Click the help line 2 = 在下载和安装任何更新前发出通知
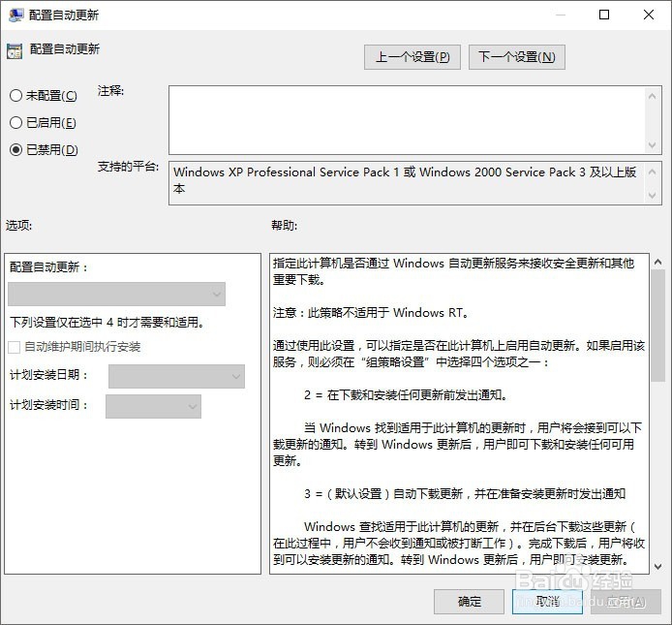 tap(406, 395)
